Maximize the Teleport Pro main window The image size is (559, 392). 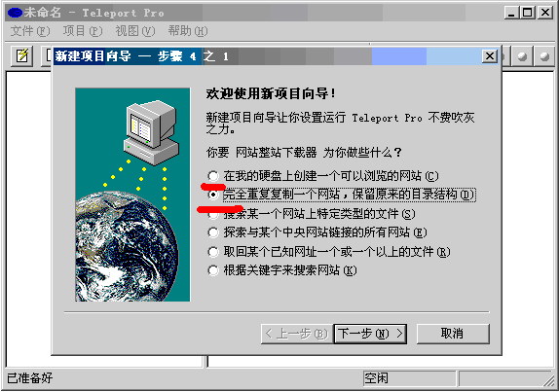pos(527,13)
